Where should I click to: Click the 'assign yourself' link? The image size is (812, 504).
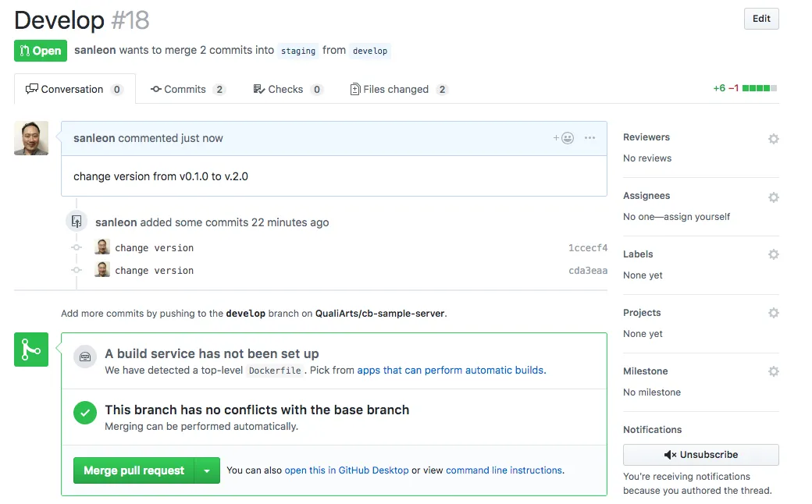tap(697, 217)
